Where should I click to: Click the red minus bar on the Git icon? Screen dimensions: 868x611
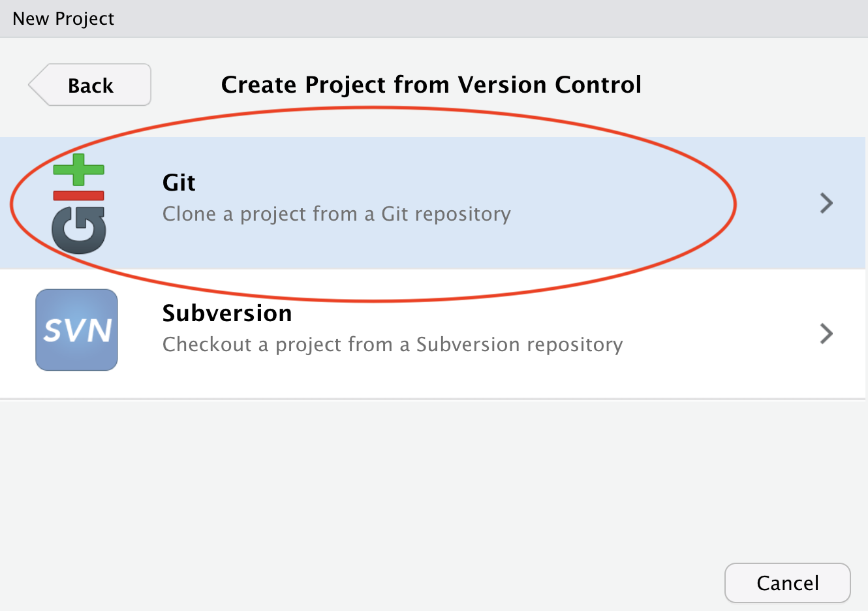(78, 195)
